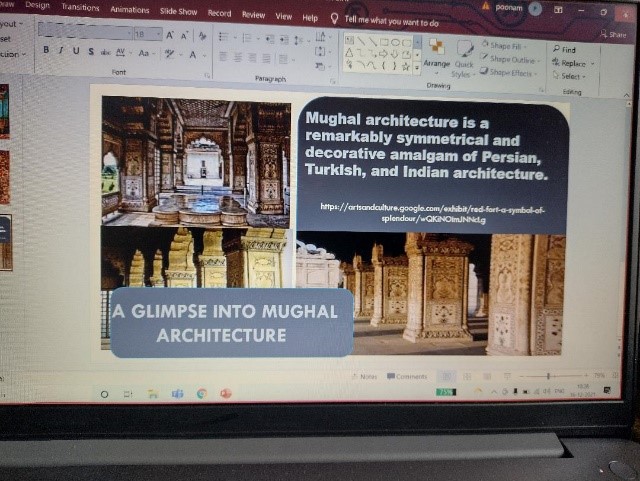
Task: Open File Explorer from the taskbar
Action: (x=153, y=394)
